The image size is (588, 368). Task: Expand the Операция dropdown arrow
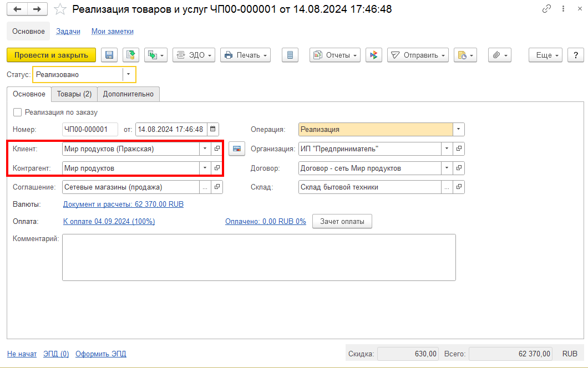click(x=458, y=129)
